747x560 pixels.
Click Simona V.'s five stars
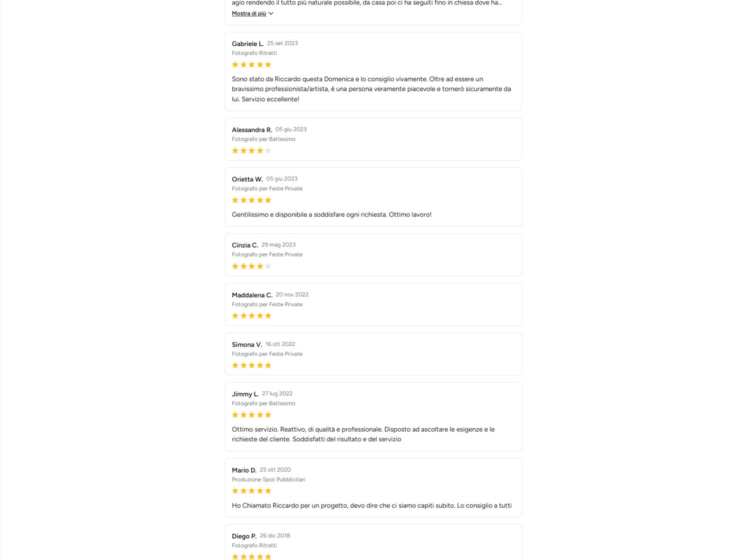[x=251, y=365]
